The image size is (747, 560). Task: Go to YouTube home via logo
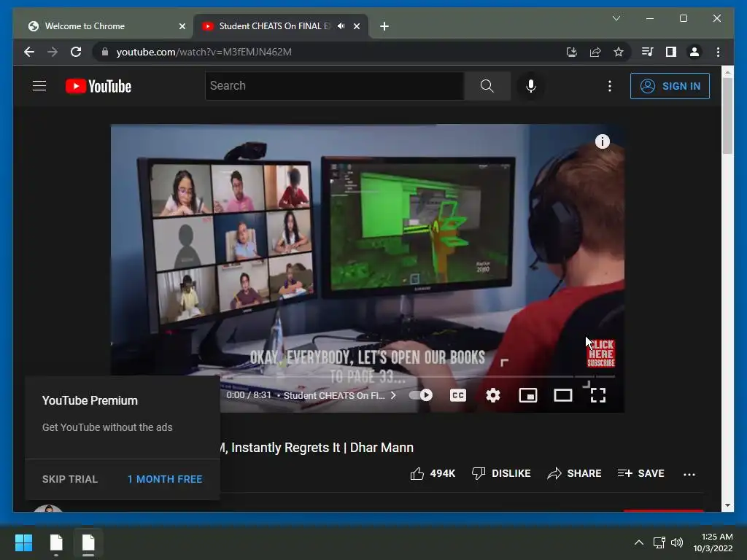[98, 86]
